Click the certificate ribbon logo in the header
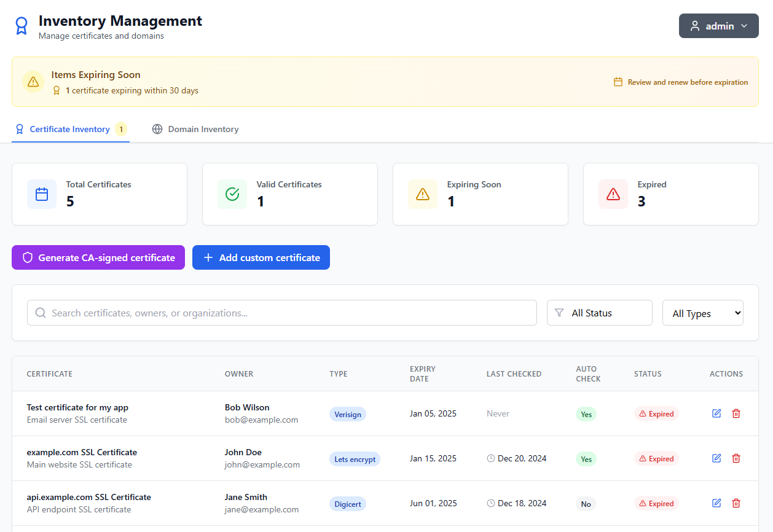Image resolution: width=773 pixels, height=532 pixels. [x=22, y=26]
